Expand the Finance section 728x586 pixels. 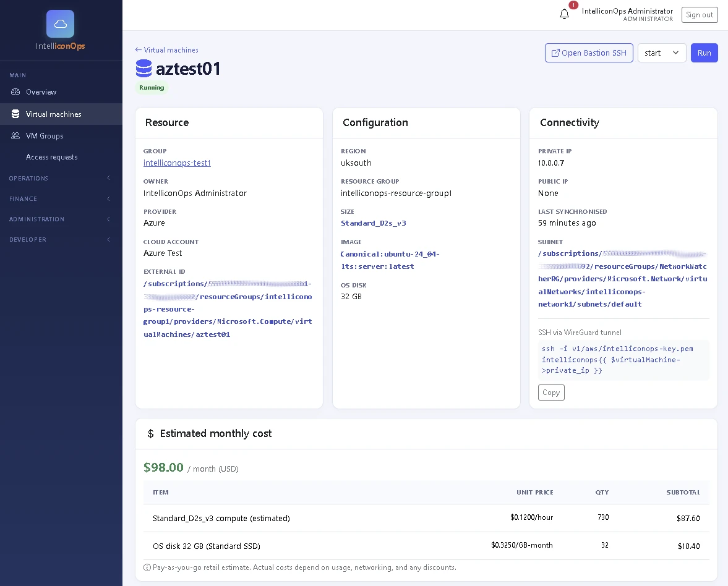pyautogui.click(x=61, y=198)
